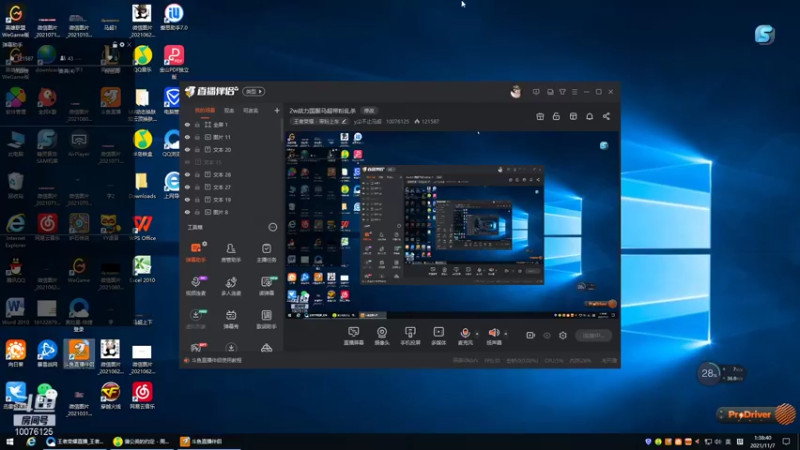Open the notification bell above preview
The image size is (800, 450).
coord(589,116)
